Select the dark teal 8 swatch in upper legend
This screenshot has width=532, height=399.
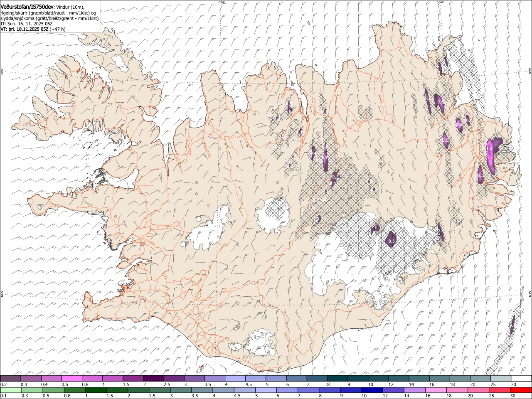click(337, 379)
